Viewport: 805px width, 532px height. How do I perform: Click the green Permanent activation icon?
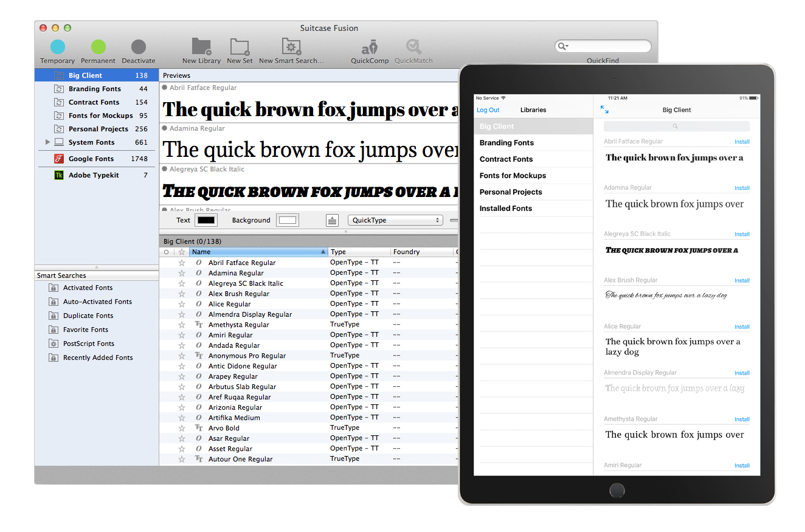tap(98, 47)
